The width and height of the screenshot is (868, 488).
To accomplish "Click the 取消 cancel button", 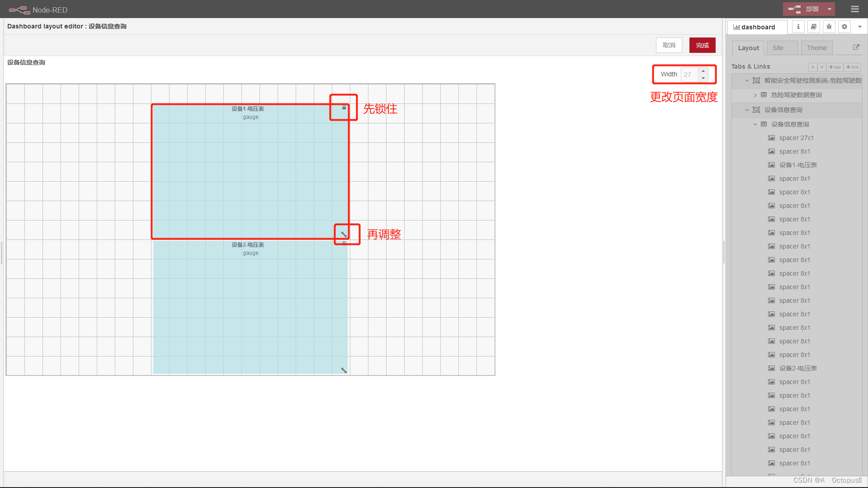I will [x=669, y=45].
